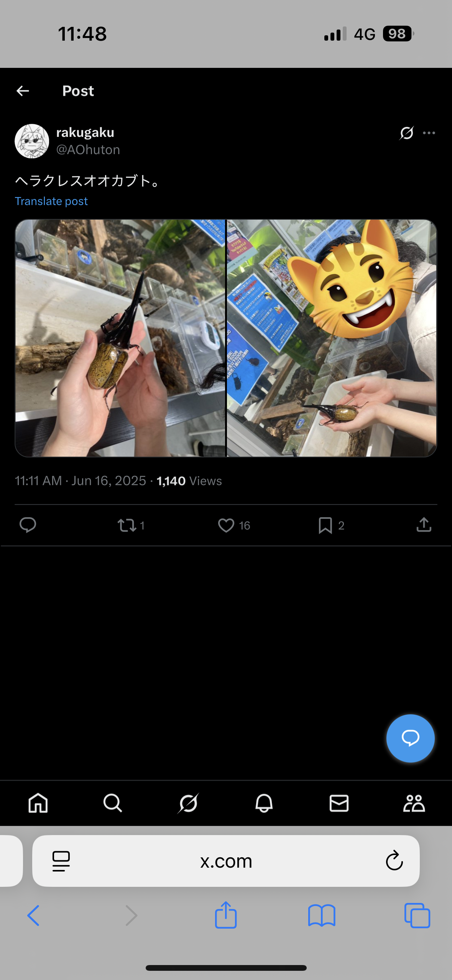Reply to the post via comment icon

[x=28, y=525]
